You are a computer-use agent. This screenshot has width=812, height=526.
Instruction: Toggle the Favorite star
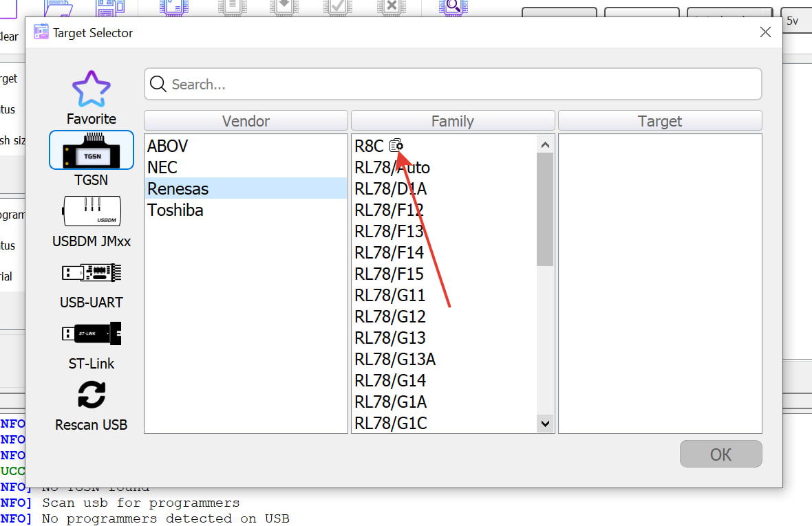pyautogui.click(x=91, y=89)
